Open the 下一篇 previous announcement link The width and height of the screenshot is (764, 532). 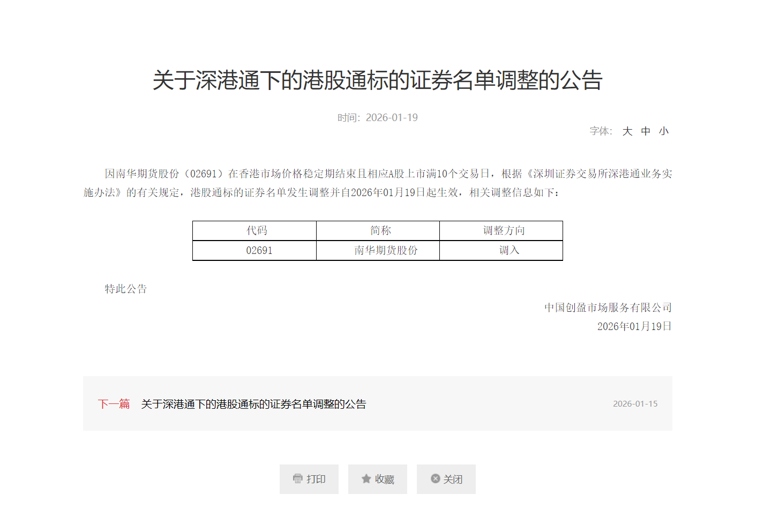114,404
